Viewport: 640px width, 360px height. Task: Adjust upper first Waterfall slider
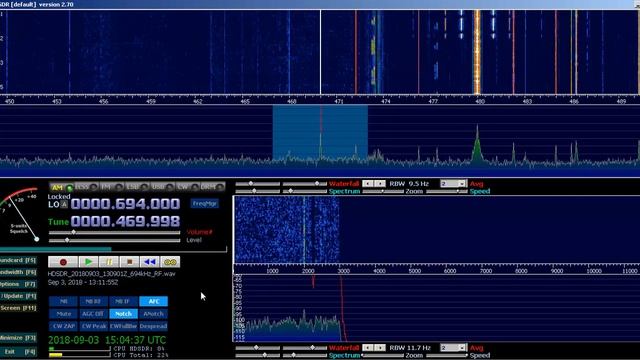(258, 184)
